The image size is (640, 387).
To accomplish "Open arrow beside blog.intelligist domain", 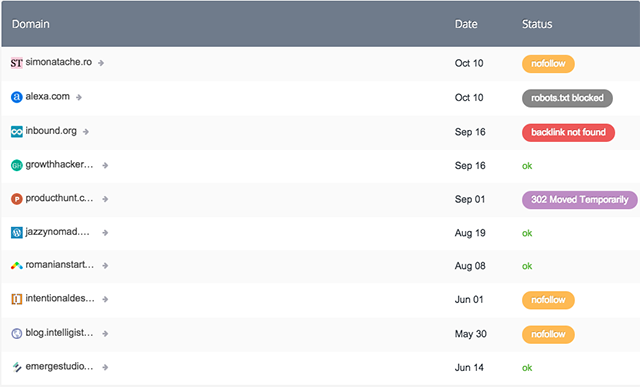I will pos(105,334).
